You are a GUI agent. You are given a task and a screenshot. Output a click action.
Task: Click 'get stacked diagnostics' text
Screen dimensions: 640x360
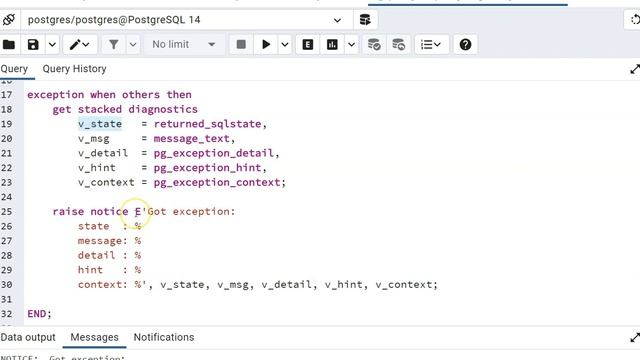(x=125, y=109)
